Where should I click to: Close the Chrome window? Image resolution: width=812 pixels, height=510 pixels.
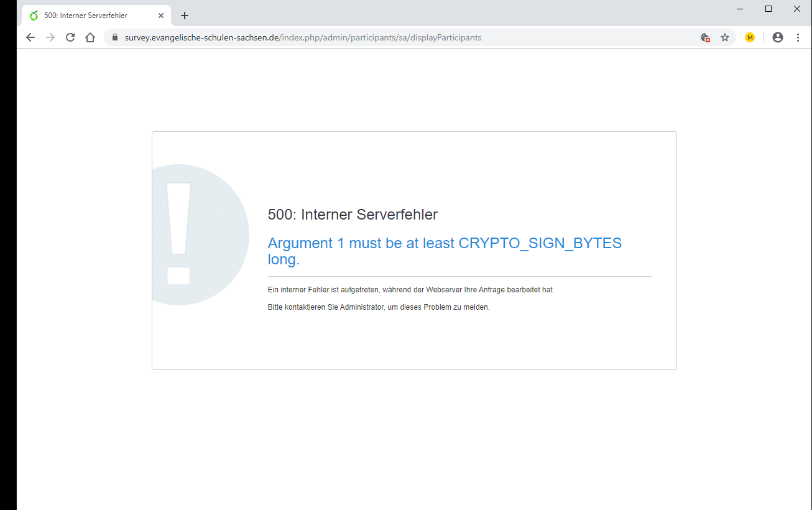(797, 9)
